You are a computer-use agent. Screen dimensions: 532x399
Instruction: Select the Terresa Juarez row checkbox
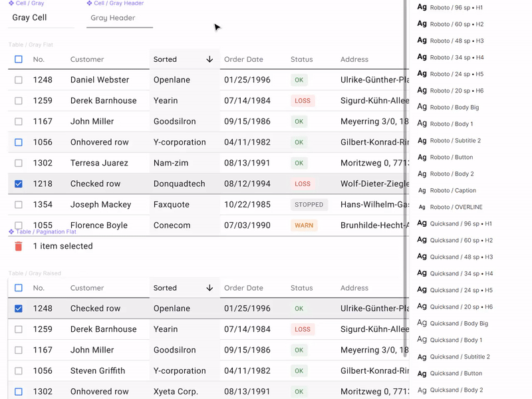click(x=19, y=163)
